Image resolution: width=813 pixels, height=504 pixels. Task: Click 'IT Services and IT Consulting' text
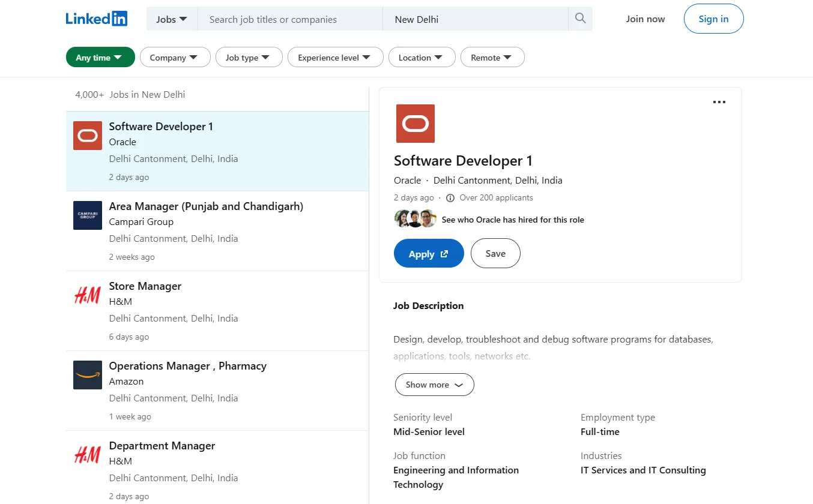click(x=643, y=470)
